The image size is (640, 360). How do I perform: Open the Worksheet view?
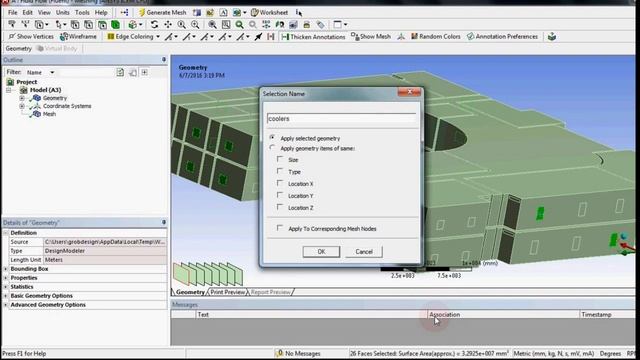coord(269,13)
